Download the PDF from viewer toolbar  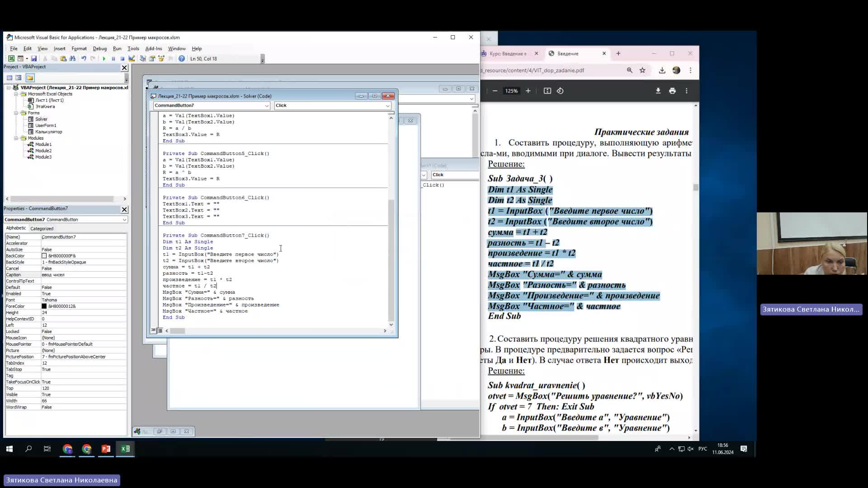tap(658, 91)
